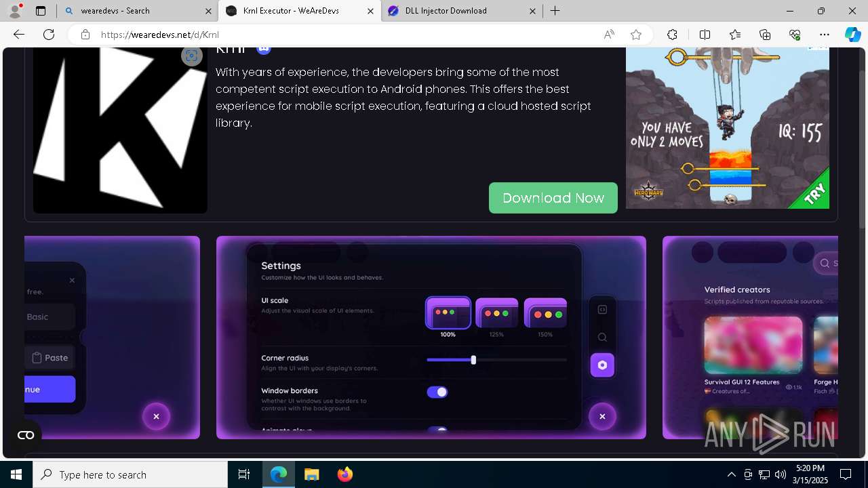Select the 150% UI scale option
The image size is (868, 488).
click(x=545, y=317)
